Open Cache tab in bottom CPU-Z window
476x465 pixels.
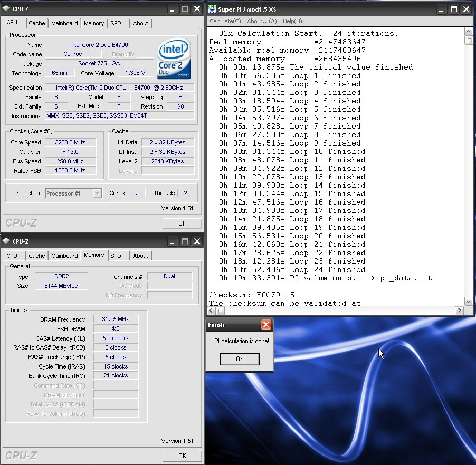pyautogui.click(x=37, y=256)
